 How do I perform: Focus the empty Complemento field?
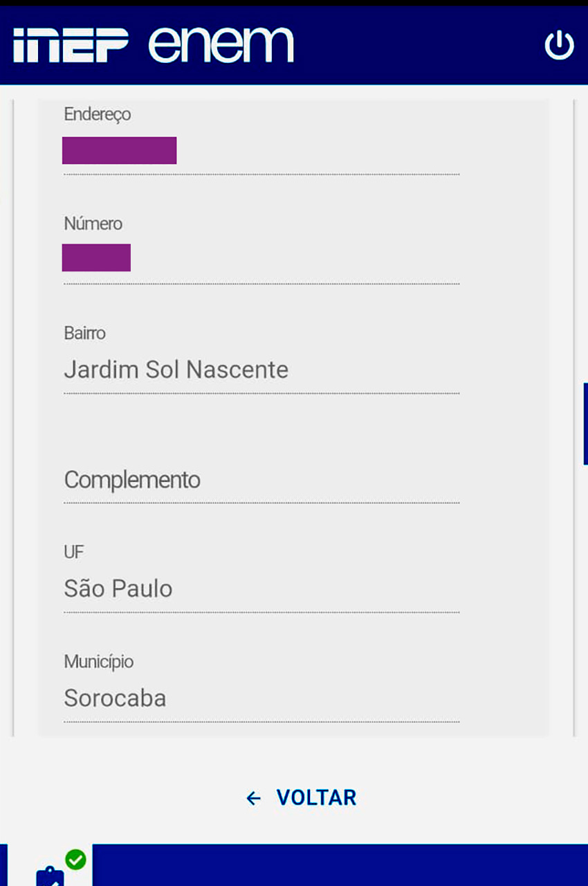[x=261, y=480]
